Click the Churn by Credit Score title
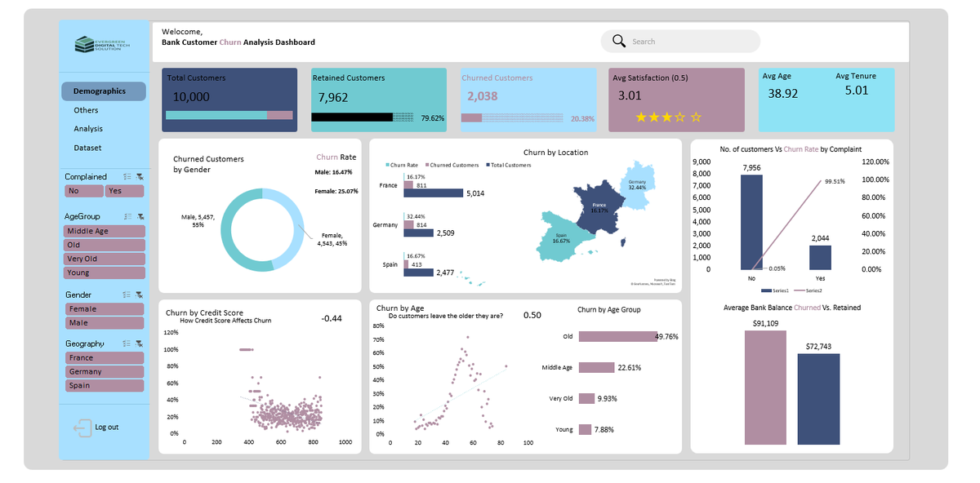 click(x=204, y=312)
